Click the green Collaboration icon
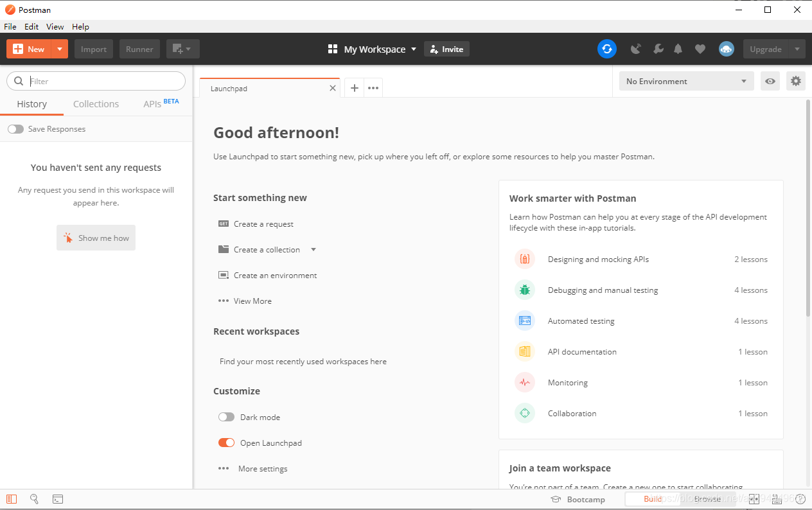 pos(525,413)
